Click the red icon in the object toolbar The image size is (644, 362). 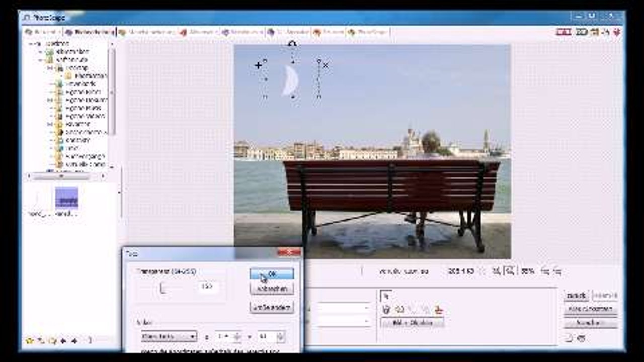tap(439, 310)
